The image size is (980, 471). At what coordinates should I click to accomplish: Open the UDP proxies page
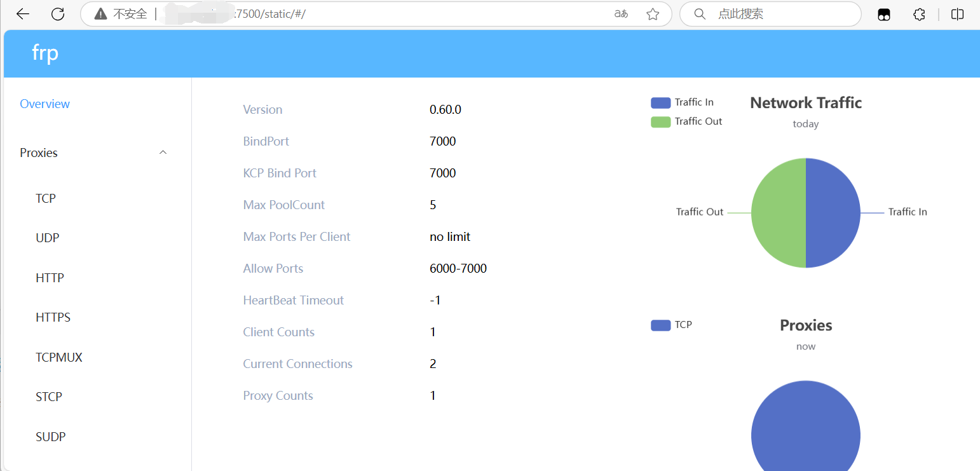[48, 238]
